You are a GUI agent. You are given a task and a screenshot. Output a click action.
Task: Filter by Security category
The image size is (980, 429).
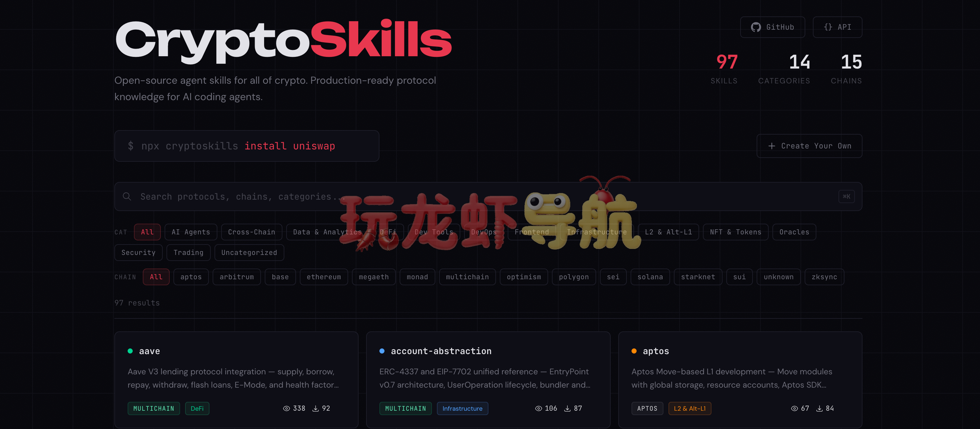[x=138, y=252]
